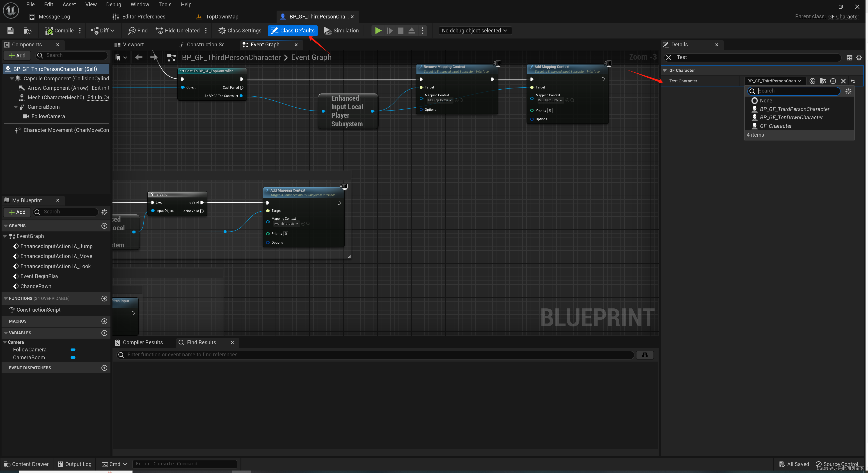Click the Enter Console Command field
868x473 pixels.
pyautogui.click(x=185, y=464)
